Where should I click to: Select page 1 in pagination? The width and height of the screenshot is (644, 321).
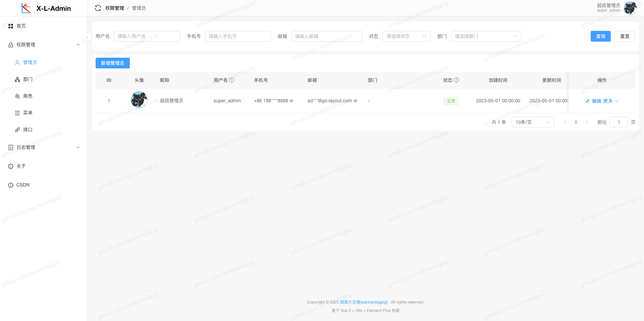click(x=576, y=122)
